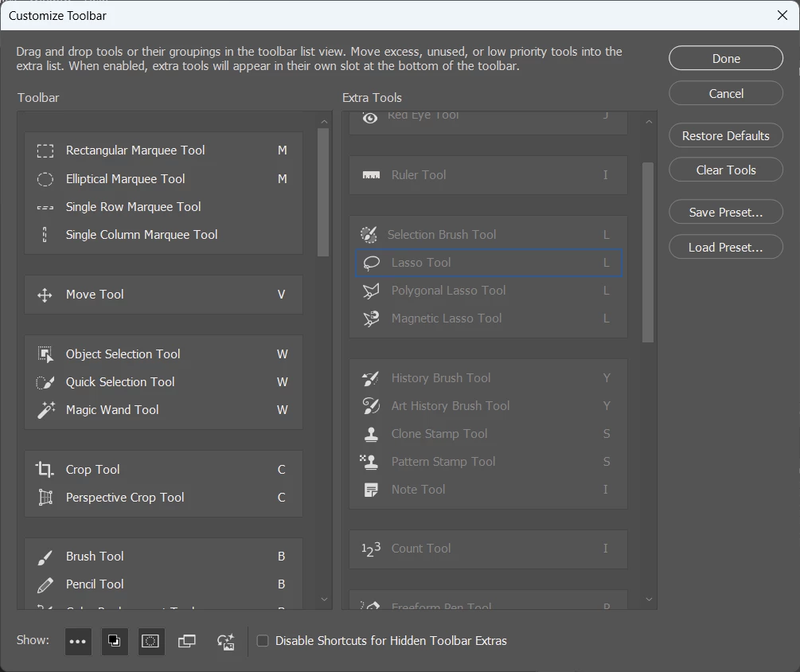Viewport: 800px width, 672px height.
Task: Click the B shortcut of Pencil Tool
Action: [x=281, y=584]
